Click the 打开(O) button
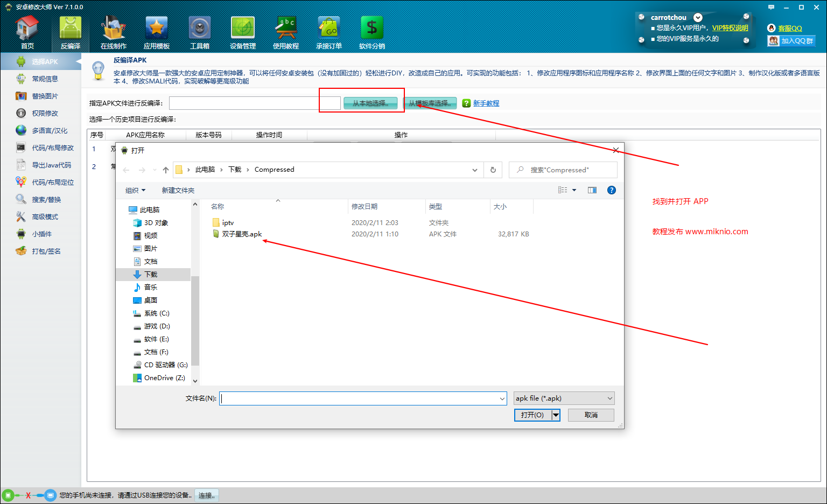Image resolution: width=827 pixels, height=504 pixels. 532,415
